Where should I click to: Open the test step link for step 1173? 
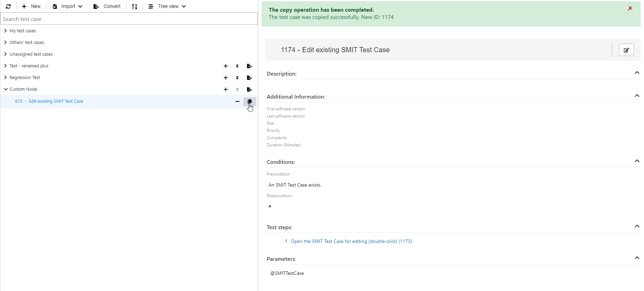click(x=351, y=242)
